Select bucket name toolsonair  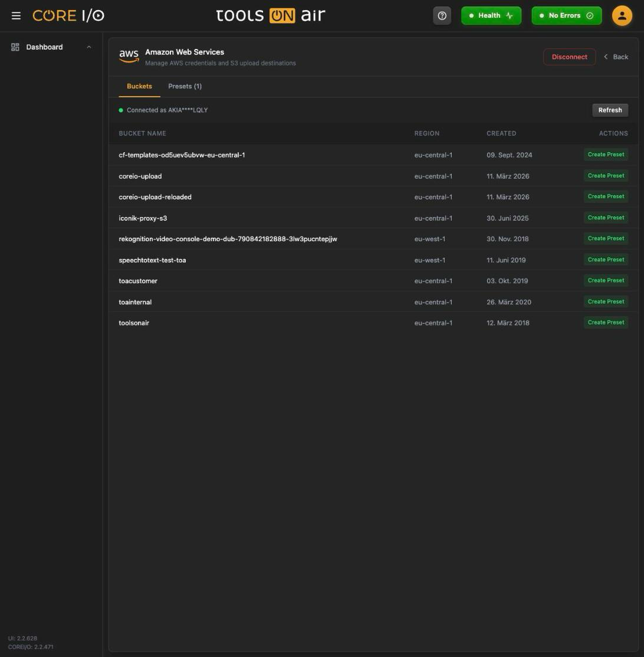tap(134, 322)
